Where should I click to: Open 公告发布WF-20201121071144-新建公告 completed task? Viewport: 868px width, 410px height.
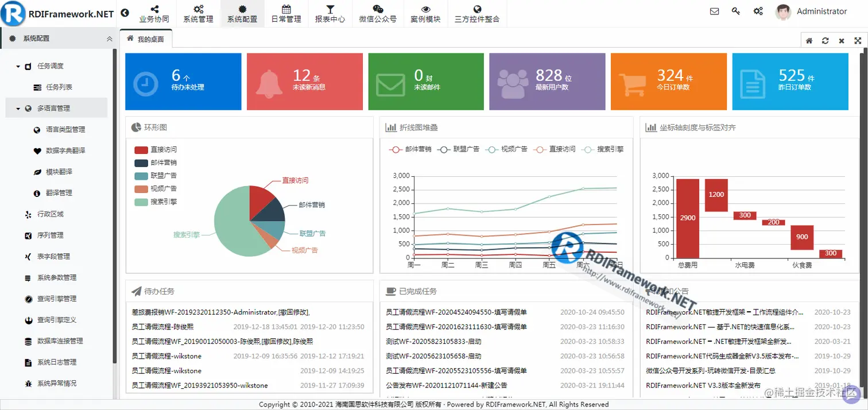[446, 385]
